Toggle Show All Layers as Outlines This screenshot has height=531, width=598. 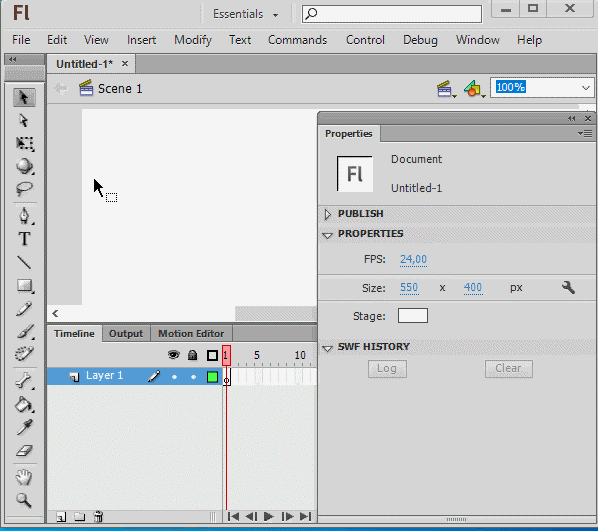point(212,356)
